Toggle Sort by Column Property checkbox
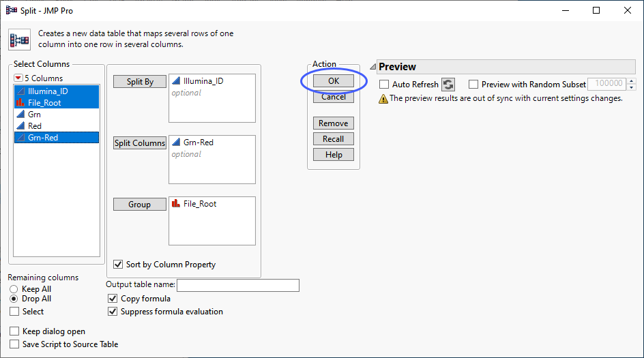 pyautogui.click(x=119, y=265)
